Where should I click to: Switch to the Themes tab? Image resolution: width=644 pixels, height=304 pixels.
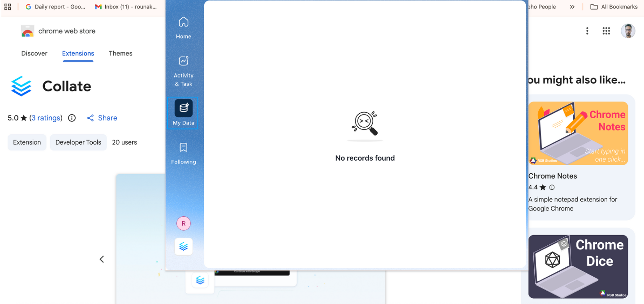pyautogui.click(x=120, y=53)
